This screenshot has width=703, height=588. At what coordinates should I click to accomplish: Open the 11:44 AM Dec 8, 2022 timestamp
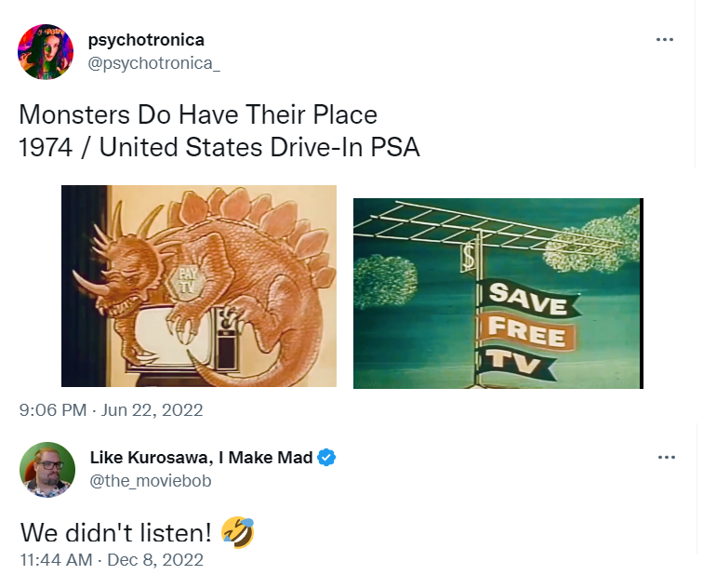click(x=113, y=560)
